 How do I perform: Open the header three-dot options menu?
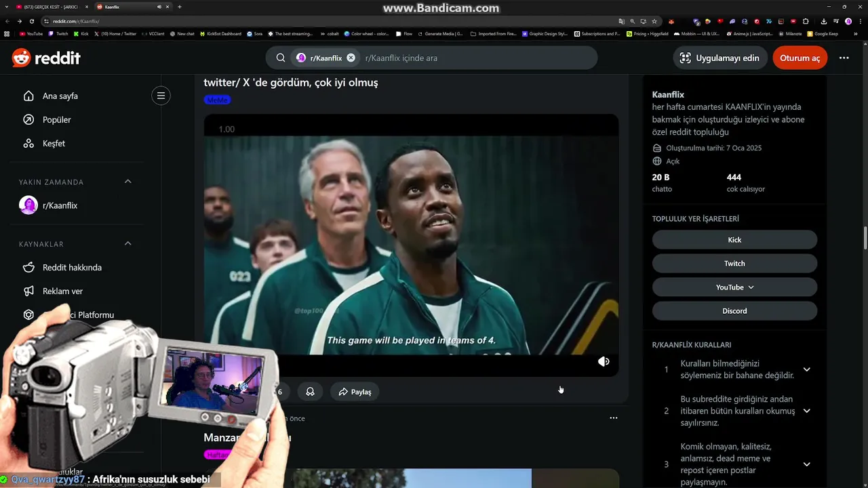click(844, 58)
